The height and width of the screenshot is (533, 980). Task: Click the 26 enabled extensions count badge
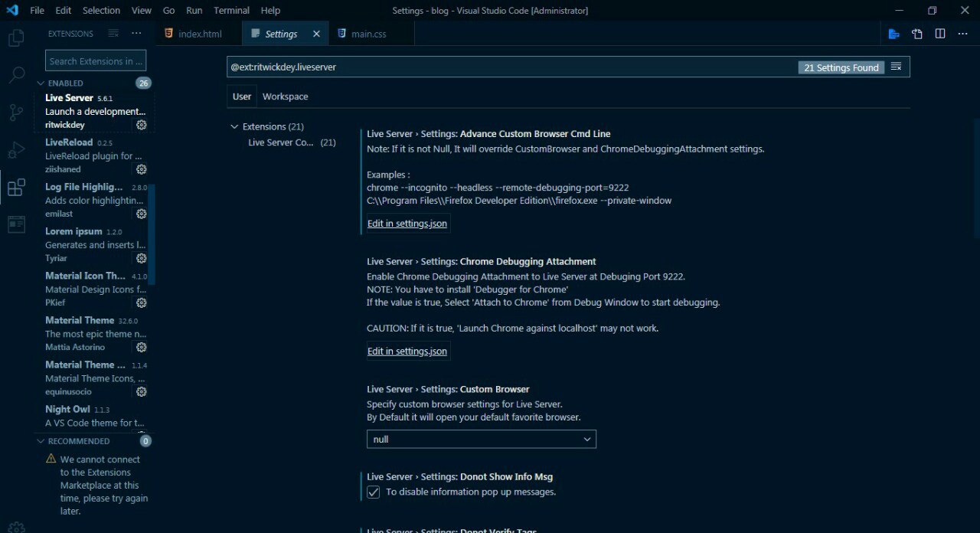tap(143, 83)
